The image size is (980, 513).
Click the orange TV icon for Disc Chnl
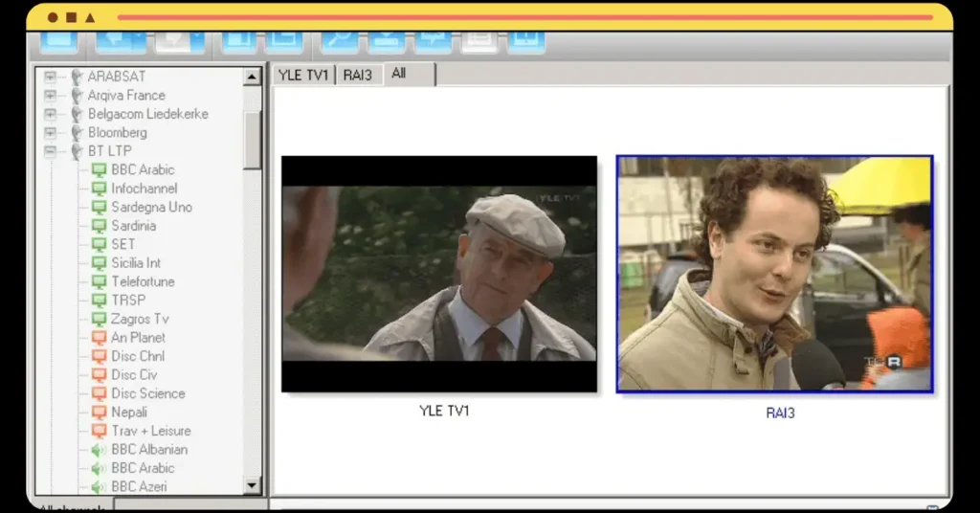(x=99, y=357)
